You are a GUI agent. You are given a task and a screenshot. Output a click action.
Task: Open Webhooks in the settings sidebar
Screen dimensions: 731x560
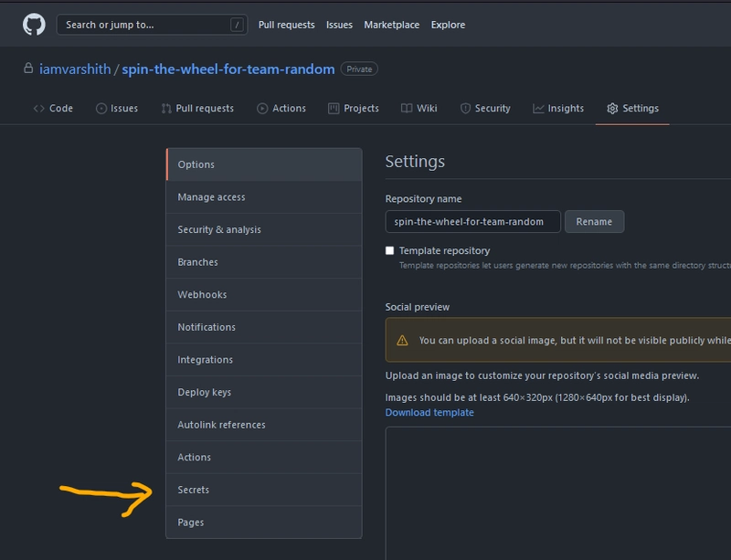coord(264,295)
